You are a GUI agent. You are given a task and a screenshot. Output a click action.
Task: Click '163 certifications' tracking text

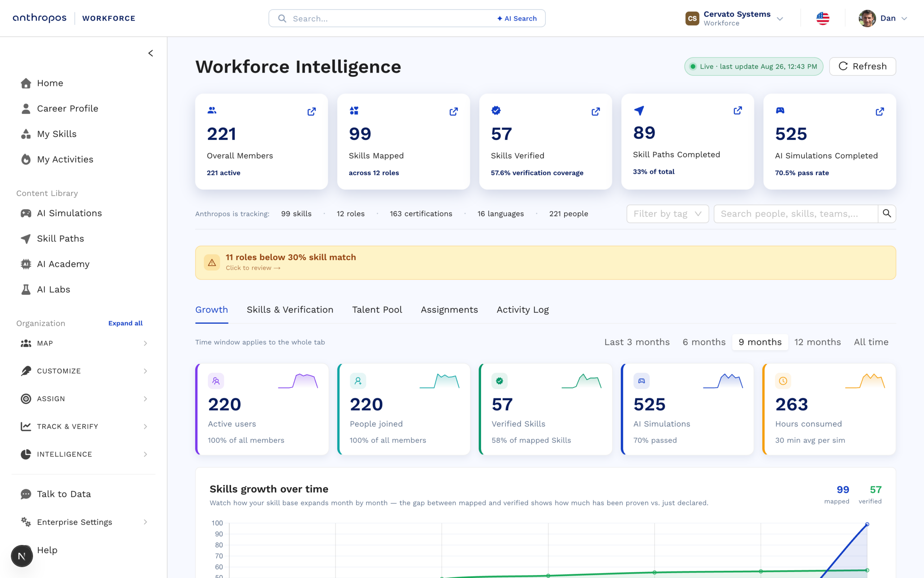click(x=421, y=214)
